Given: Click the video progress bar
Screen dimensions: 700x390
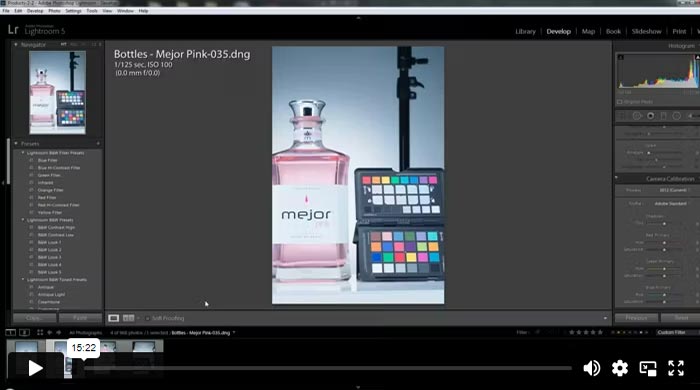Looking at the screenshot, I should [328, 368].
